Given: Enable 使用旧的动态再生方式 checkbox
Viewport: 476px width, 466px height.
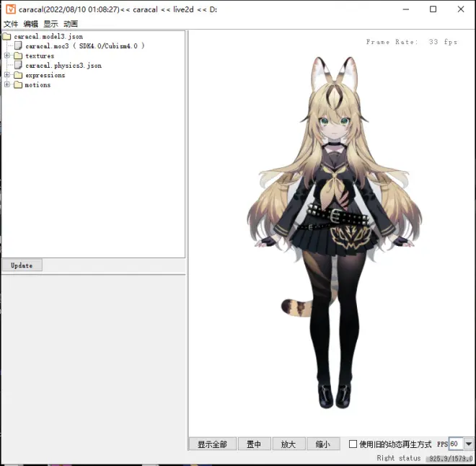Looking at the screenshot, I should [353, 444].
